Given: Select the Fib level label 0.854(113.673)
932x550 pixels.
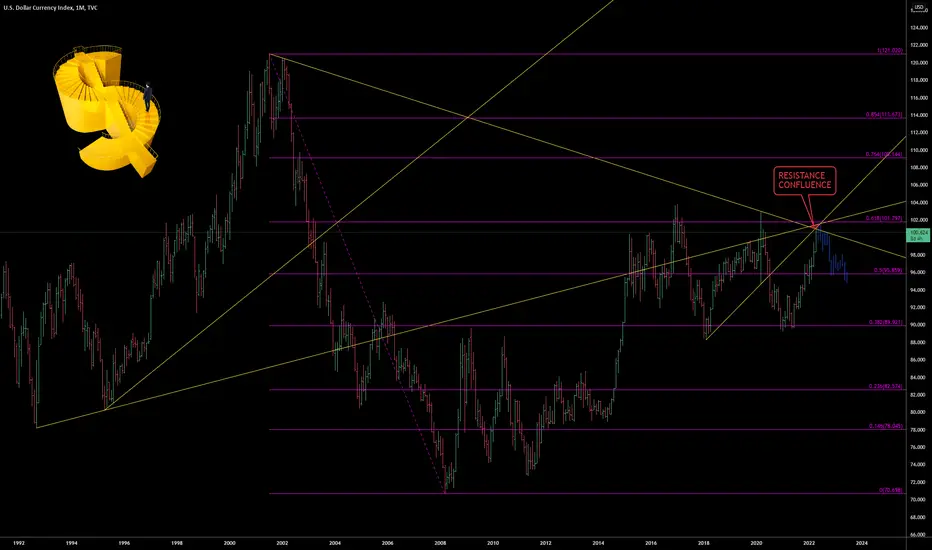Looking at the screenshot, I should click(884, 115).
